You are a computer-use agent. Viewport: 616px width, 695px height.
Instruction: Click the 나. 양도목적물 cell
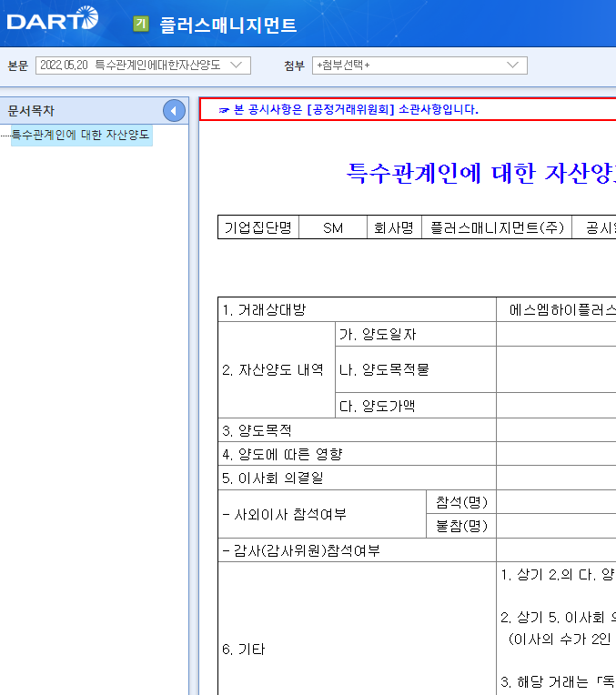click(x=416, y=369)
